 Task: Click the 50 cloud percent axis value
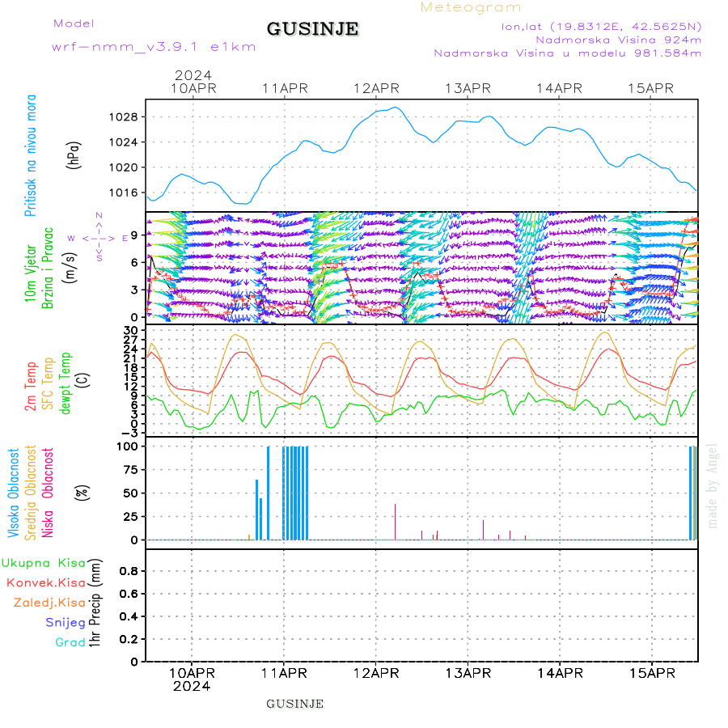click(x=131, y=493)
